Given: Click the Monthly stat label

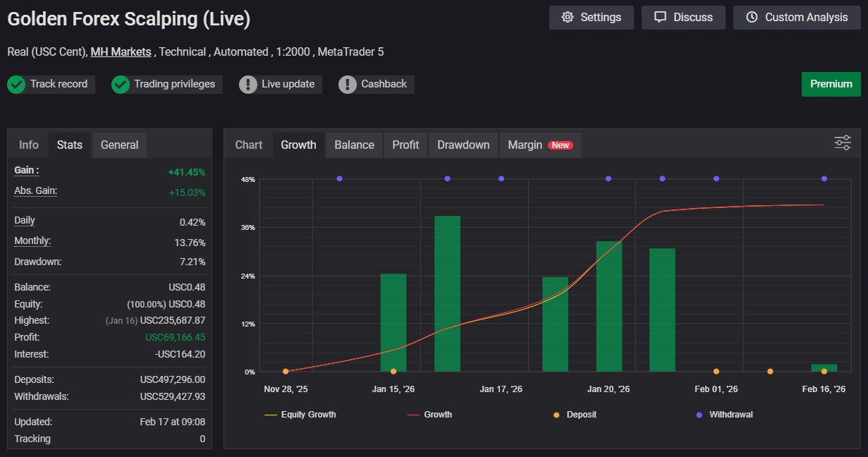Looking at the screenshot, I should click(32, 240).
